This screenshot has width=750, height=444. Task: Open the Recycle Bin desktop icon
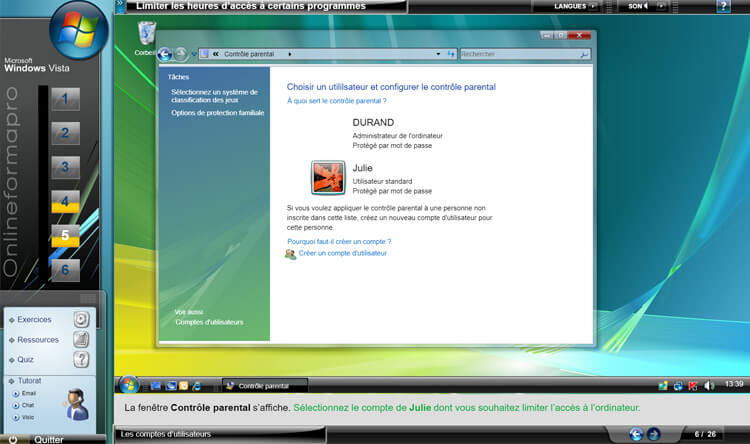coord(146,33)
